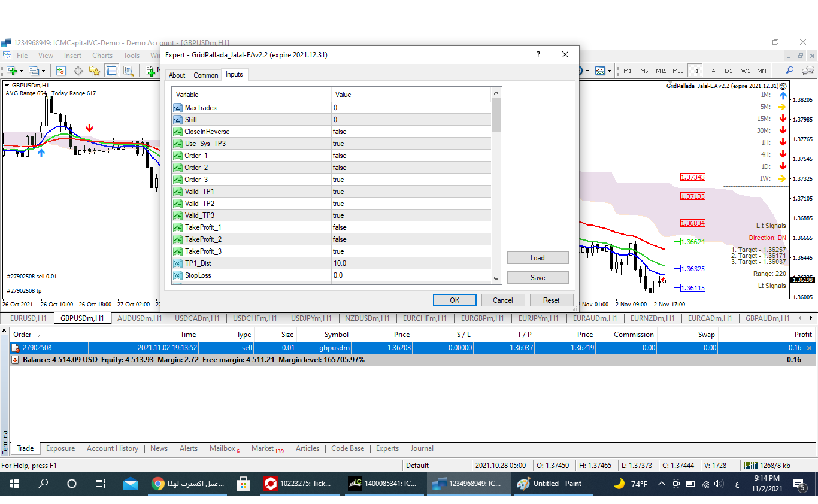Click the Data Window crosshair icon
Image resolution: width=818 pixels, height=504 pixels.
78,71
